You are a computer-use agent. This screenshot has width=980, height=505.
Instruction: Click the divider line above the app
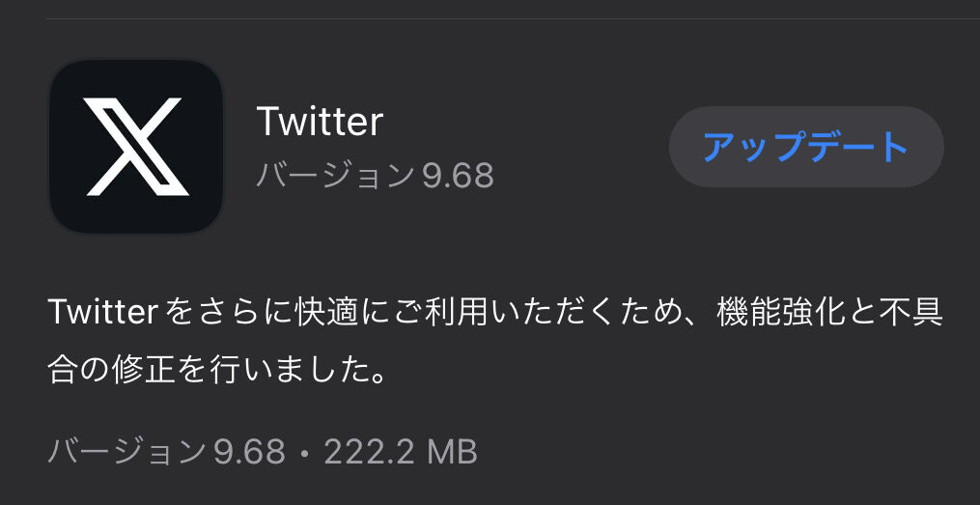pyautogui.click(x=513, y=18)
